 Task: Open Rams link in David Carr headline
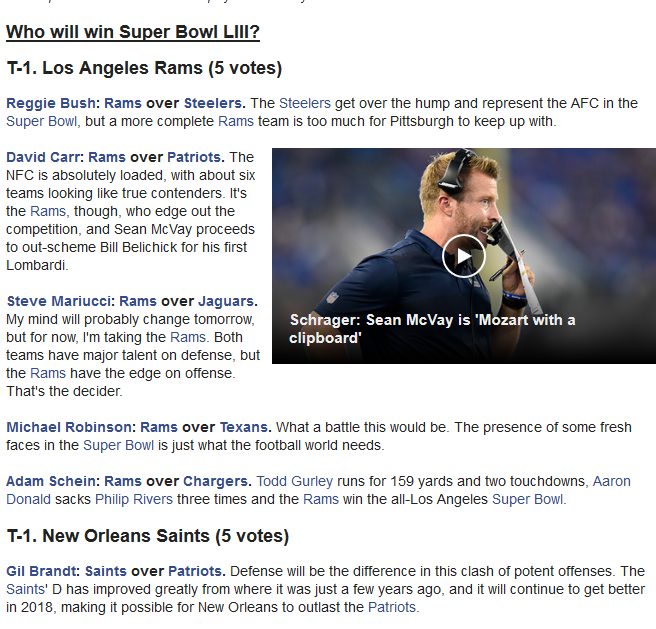point(107,157)
